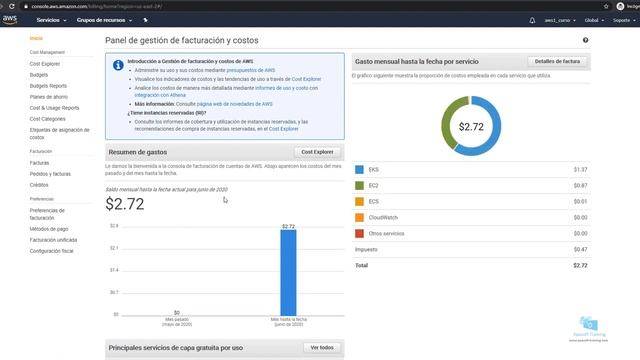The height and width of the screenshot is (360, 640).
Task: Click the blue June bar in chart
Action: 288,273
